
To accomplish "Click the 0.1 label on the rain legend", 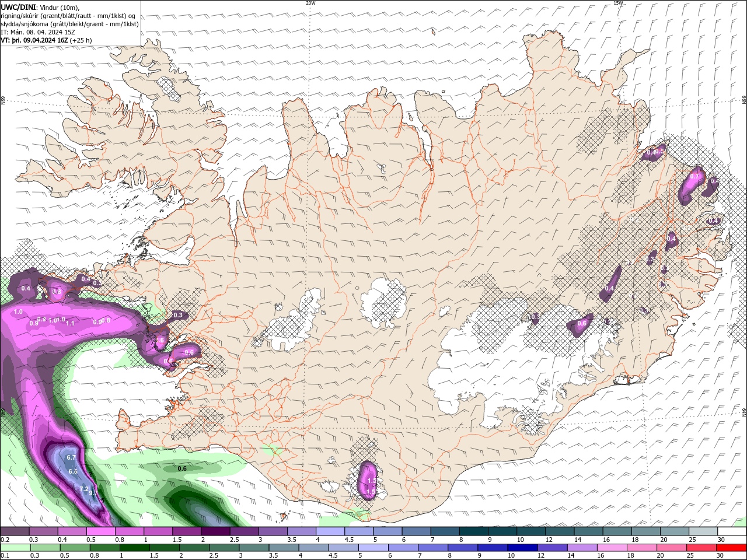I will pyautogui.click(x=5, y=555).
